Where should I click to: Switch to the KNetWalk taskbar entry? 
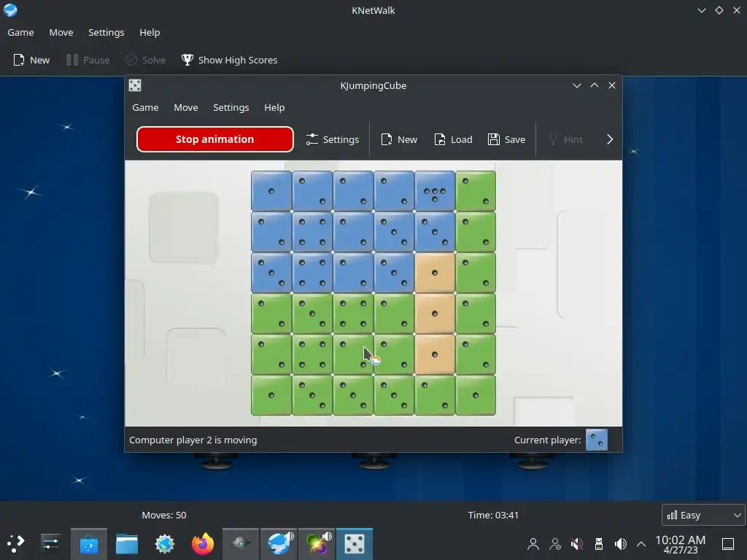279,544
